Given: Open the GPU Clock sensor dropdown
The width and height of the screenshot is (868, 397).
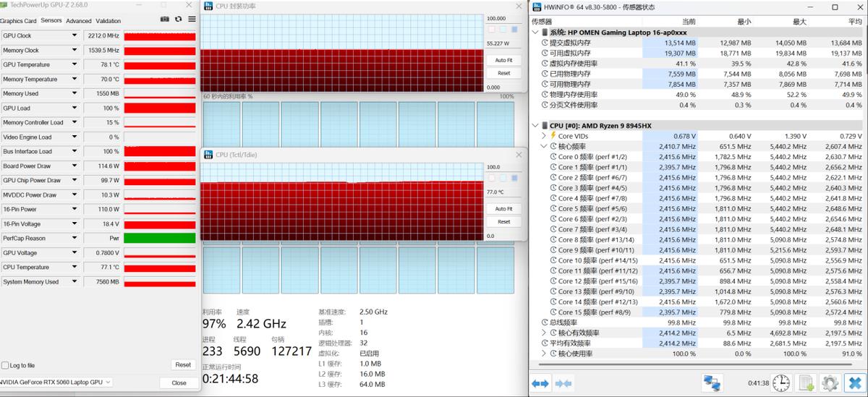Looking at the screenshot, I should [74, 35].
